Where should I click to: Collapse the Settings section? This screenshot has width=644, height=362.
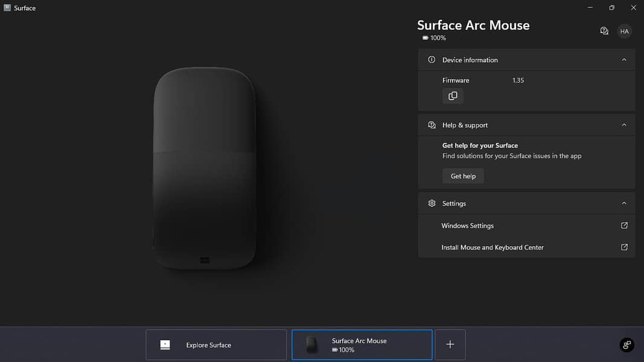click(623, 203)
